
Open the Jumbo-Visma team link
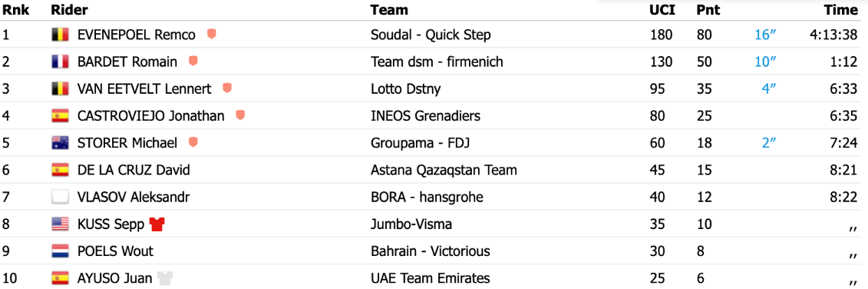pyautogui.click(x=411, y=224)
